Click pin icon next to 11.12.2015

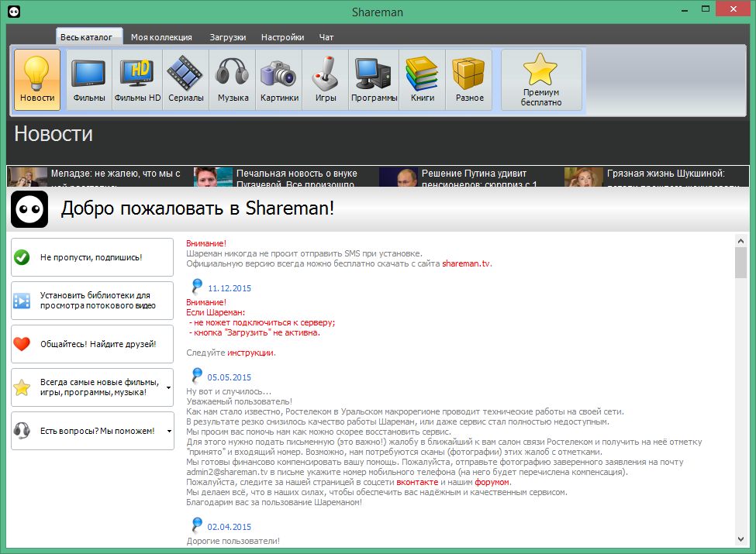pyautogui.click(x=197, y=286)
